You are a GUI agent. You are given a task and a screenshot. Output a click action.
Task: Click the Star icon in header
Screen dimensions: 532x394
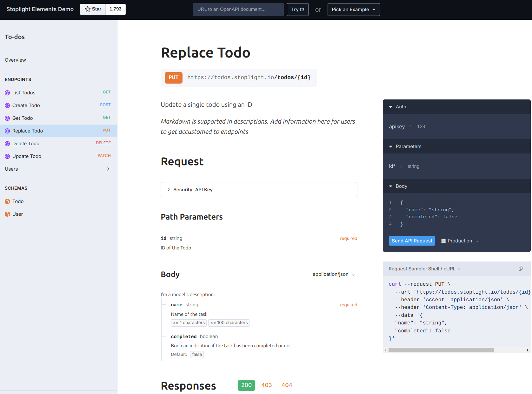[87, 9]
